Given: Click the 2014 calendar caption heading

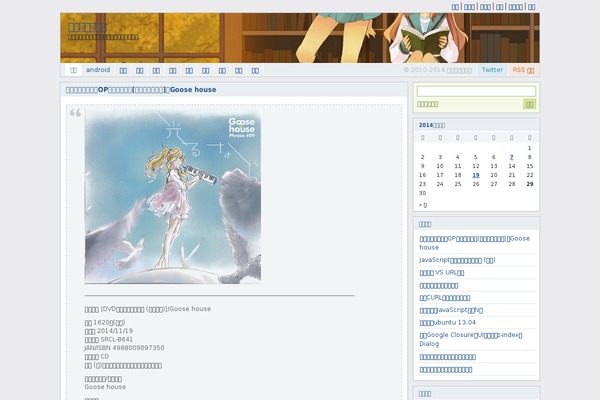Looking at the screenshot, I should pyautogui.click(x=432, y=125).
